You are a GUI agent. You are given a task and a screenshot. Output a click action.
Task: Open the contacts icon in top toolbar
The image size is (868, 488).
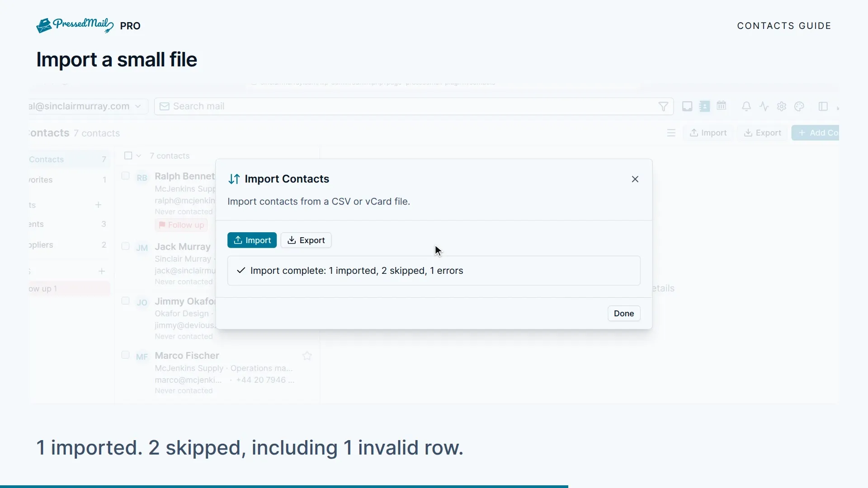pos(704,106)
